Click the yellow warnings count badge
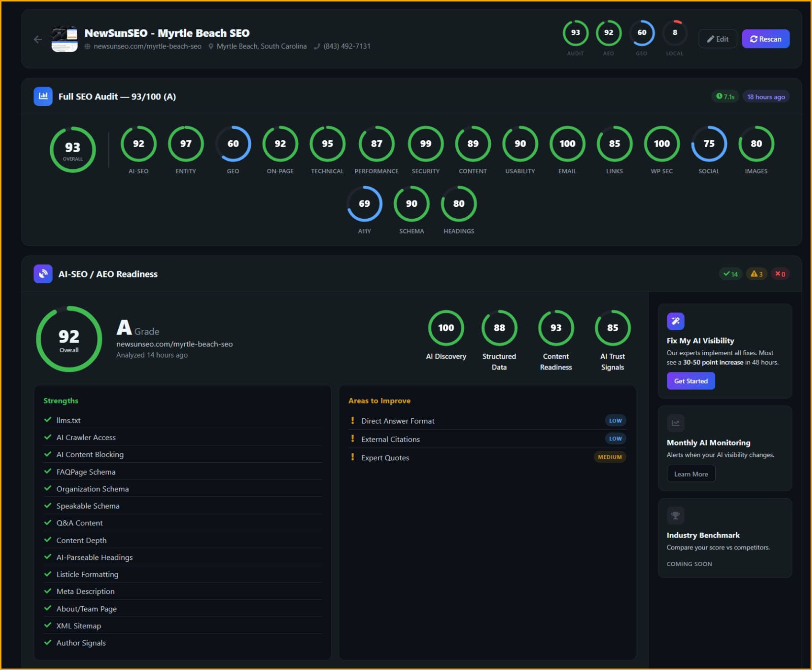Screen dimensions: 812x670 (x=756, y=274)
